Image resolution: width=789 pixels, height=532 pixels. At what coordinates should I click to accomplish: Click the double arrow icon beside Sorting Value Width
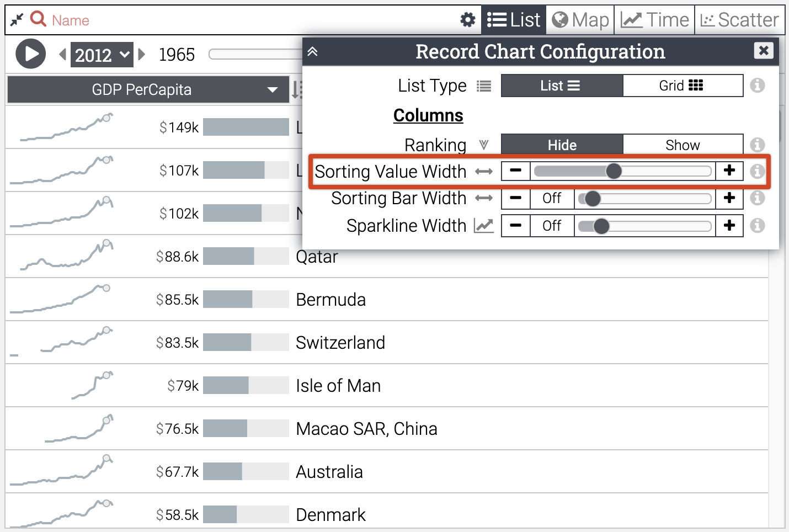coord(484,172)
